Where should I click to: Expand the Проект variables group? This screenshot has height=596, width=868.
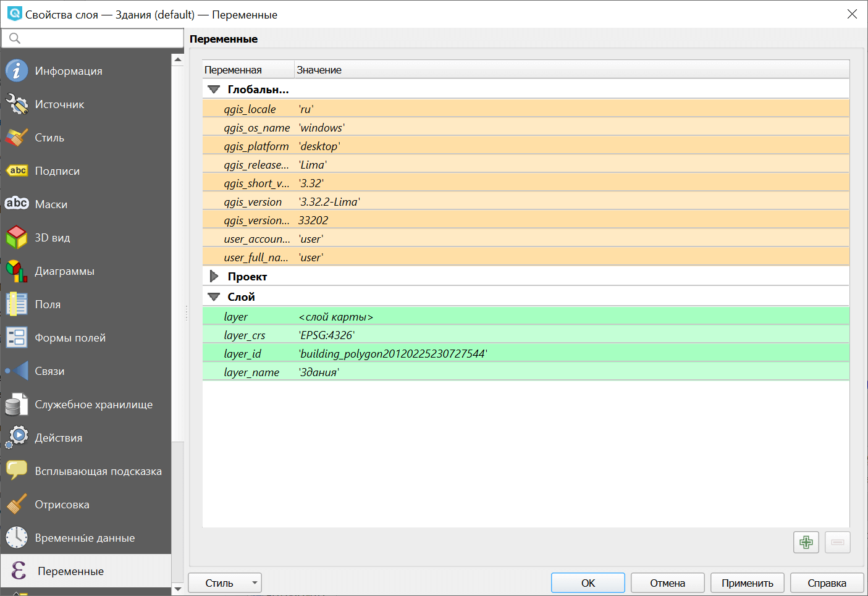(214, 276)
